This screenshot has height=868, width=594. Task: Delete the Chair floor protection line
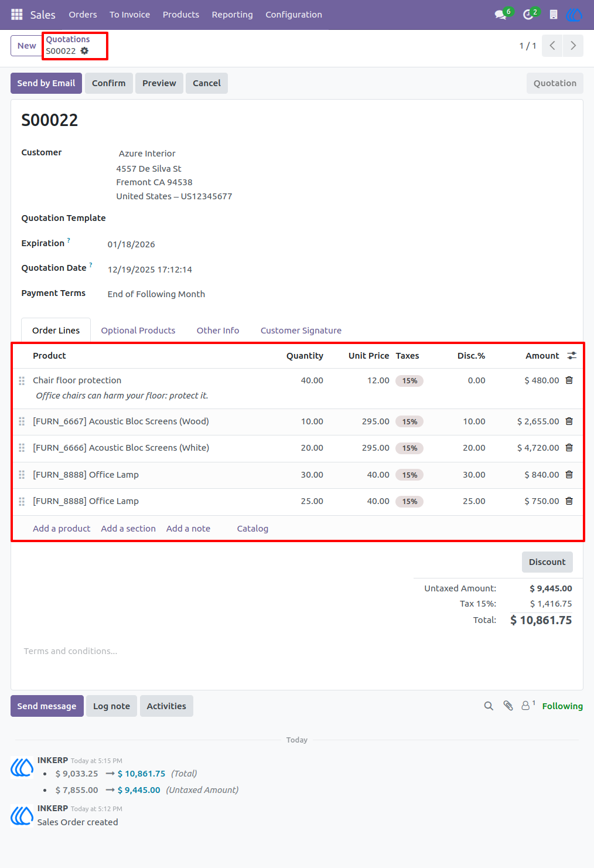point(569,380)
